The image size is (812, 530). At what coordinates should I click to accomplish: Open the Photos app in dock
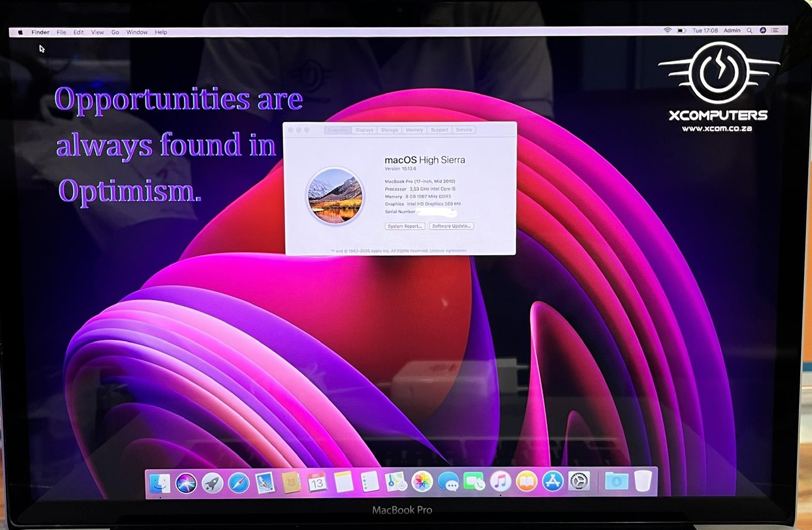point(422,482)
